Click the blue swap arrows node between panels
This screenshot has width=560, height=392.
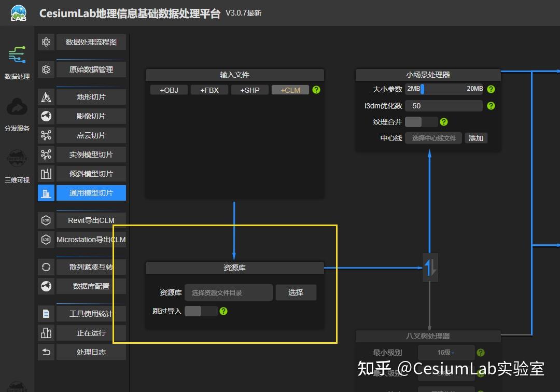click(430, 267)
